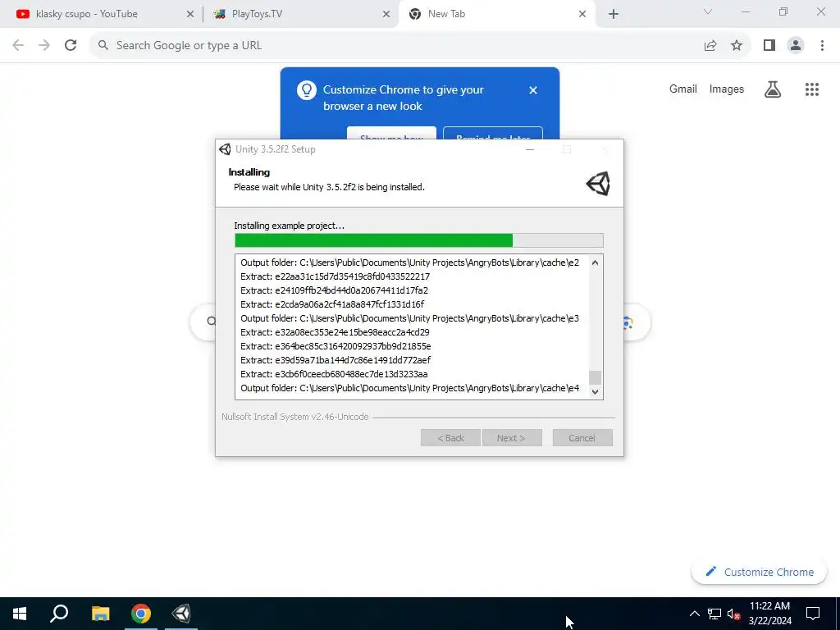Image resolution: width=840 pixels, height=630 pixels.
Task: Minimize the Unity Setup window
Action: click(x=530, y=149)
